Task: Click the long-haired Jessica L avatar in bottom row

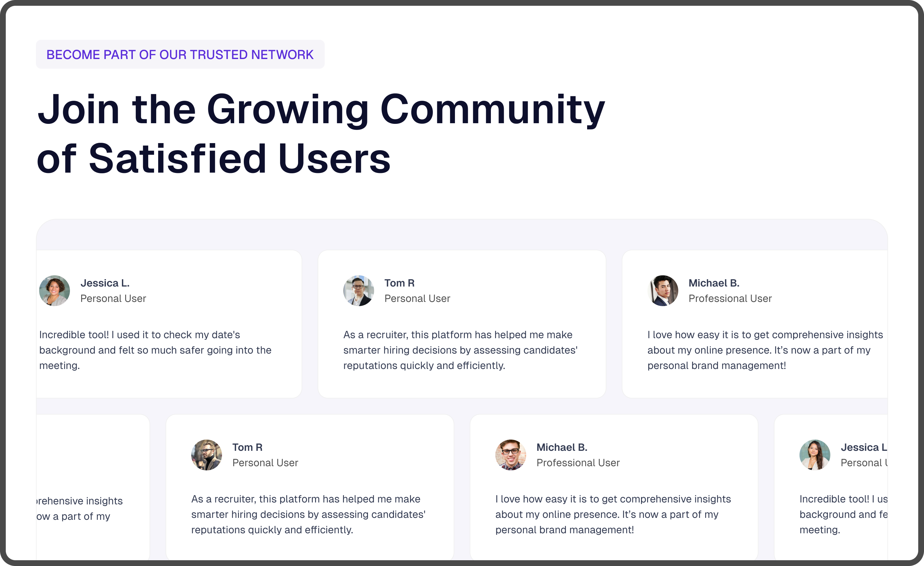Action: 815,455
